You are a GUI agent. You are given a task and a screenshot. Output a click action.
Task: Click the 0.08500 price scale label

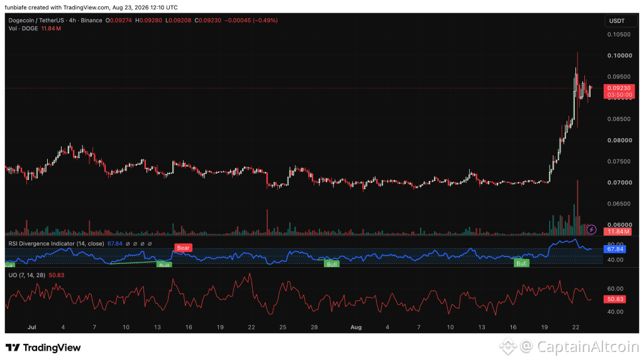coord(619,119)
